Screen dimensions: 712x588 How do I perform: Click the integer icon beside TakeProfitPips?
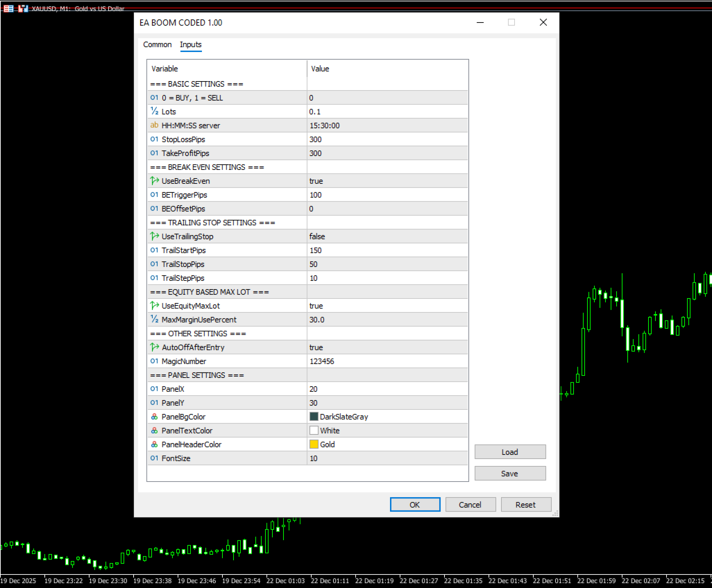pyautogui.click(x=154, y=153)
